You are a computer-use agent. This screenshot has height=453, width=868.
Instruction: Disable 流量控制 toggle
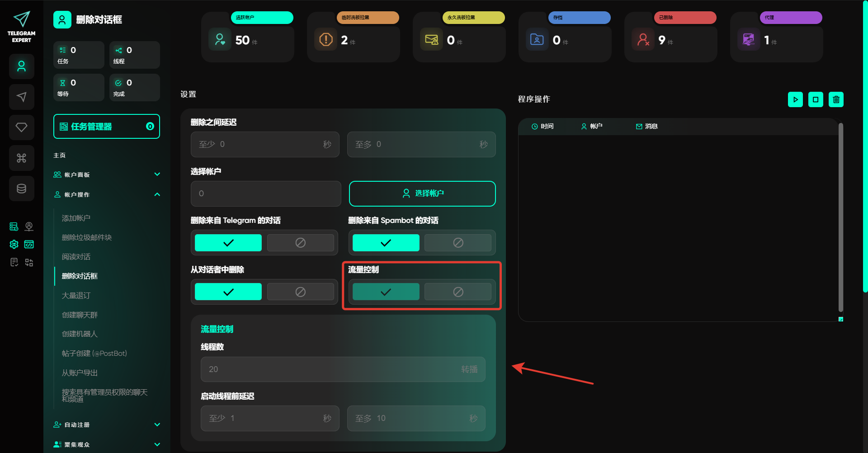point(458,292)
